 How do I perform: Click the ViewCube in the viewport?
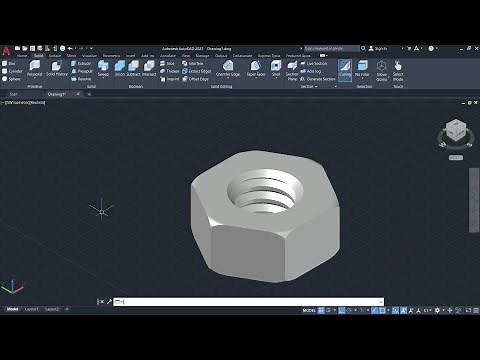coord(456,131)
